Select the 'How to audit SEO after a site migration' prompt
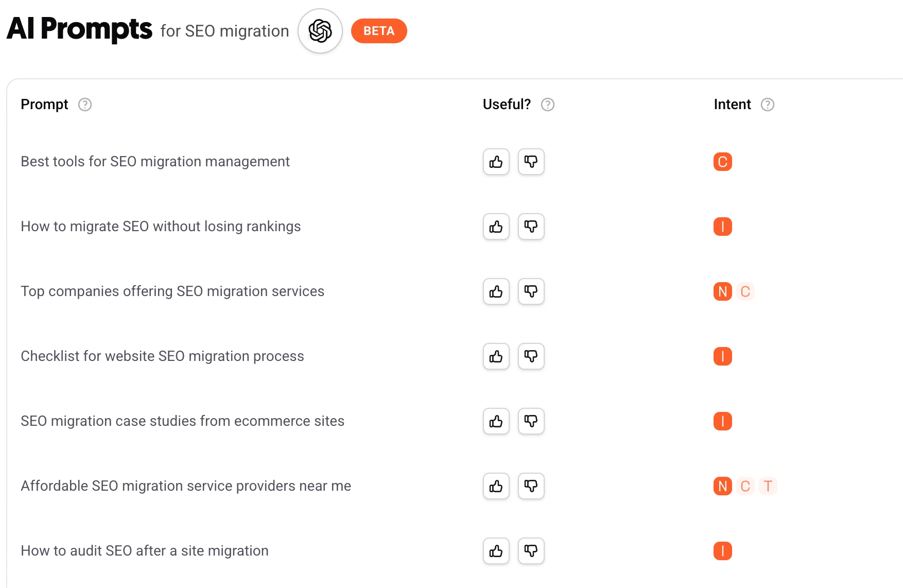903x588 pixels. tap(145, 551)
